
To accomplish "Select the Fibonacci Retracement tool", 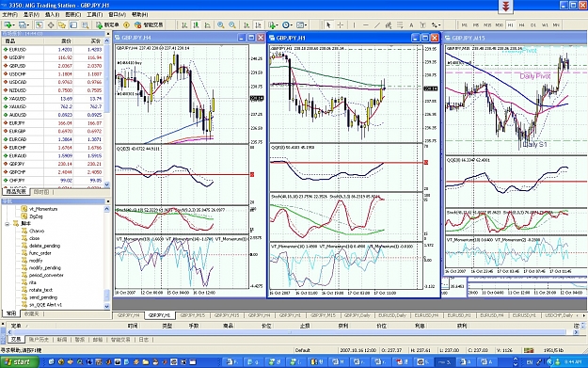I will (400, 24).
